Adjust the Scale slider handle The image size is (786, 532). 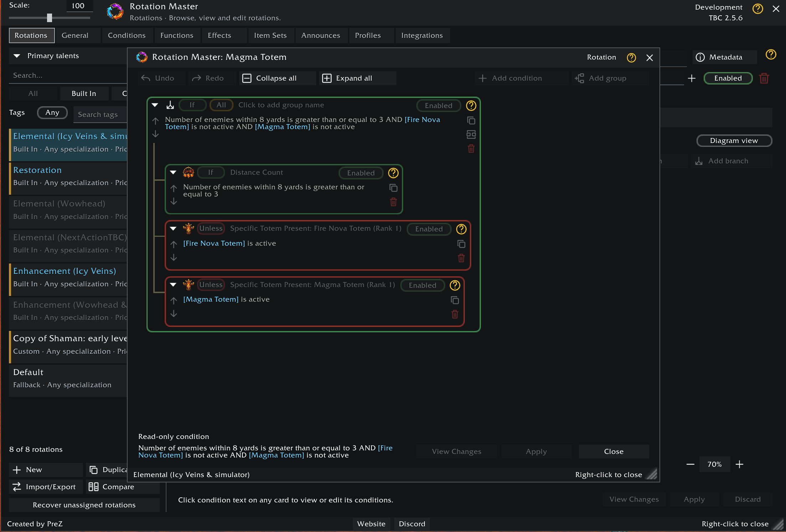click(x=50, y=18)
